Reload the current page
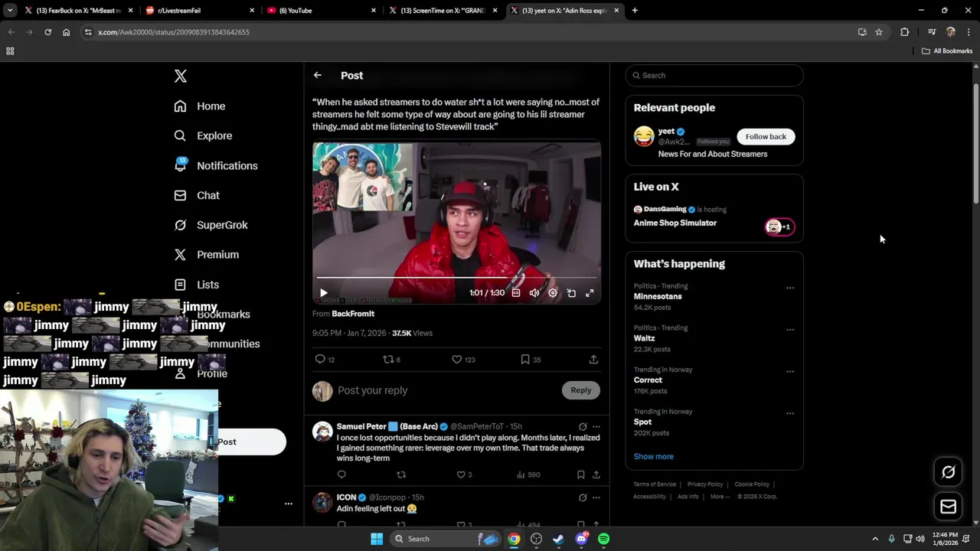Screen dimensions: 980x551 [x=47, y=32]
